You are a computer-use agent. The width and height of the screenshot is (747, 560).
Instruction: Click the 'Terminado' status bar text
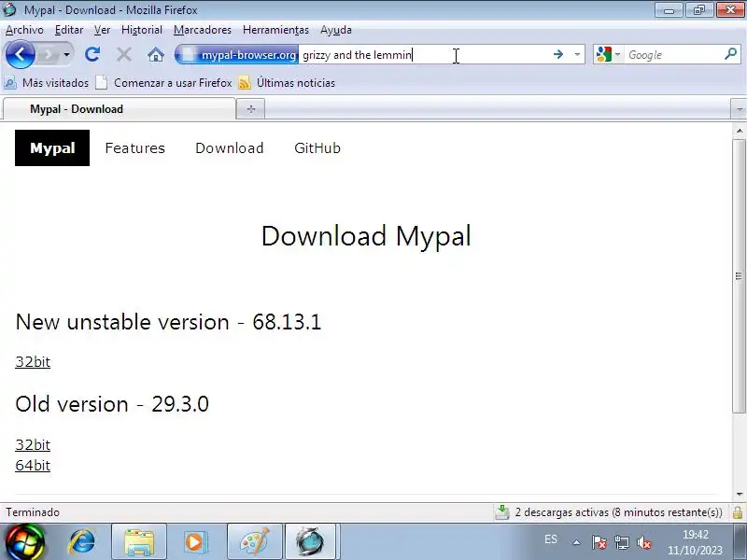tap(33, 512)
